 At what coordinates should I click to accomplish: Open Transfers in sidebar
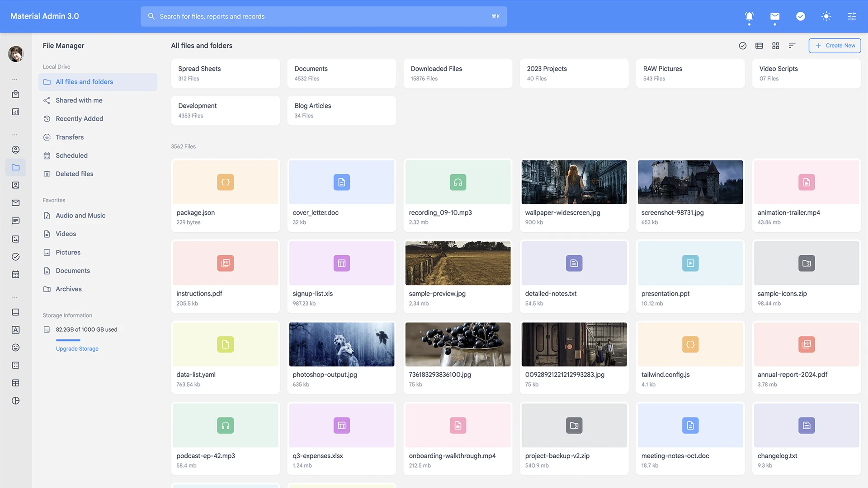pyautogui.click(x=98, y=137)
